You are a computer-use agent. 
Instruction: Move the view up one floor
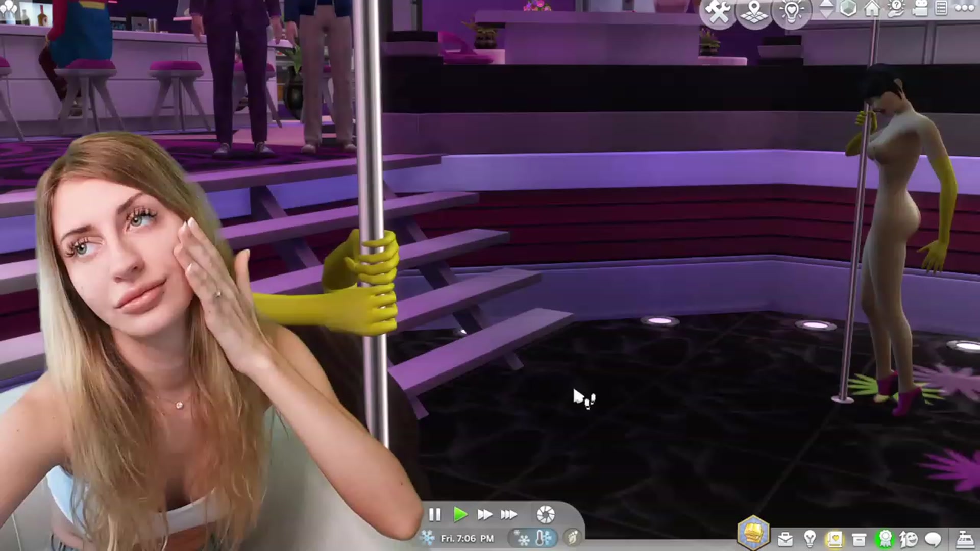point(826,4)
